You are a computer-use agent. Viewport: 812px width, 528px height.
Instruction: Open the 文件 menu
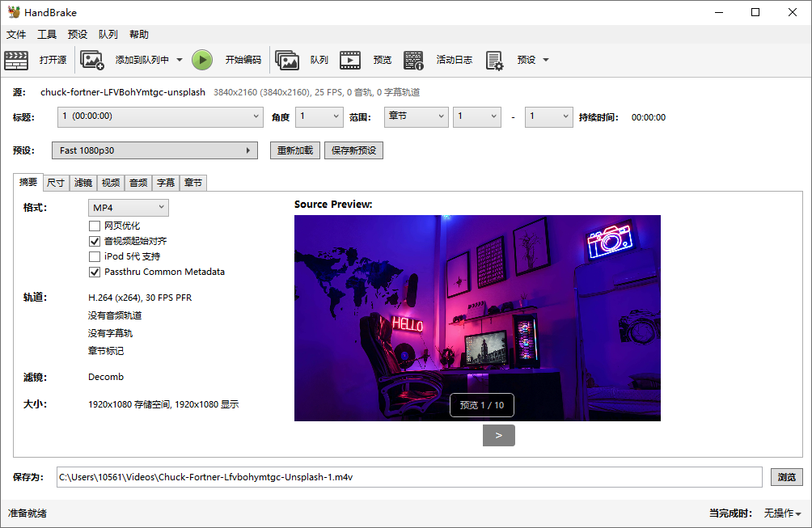(16, 35)
